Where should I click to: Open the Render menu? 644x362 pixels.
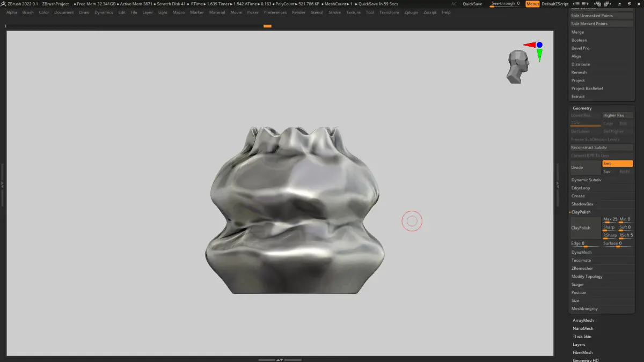[298, 12]
